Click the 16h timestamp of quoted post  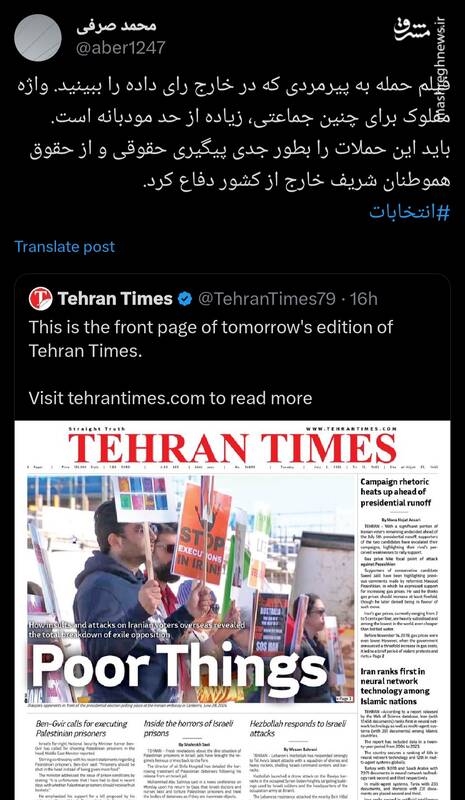pos(364,299)
